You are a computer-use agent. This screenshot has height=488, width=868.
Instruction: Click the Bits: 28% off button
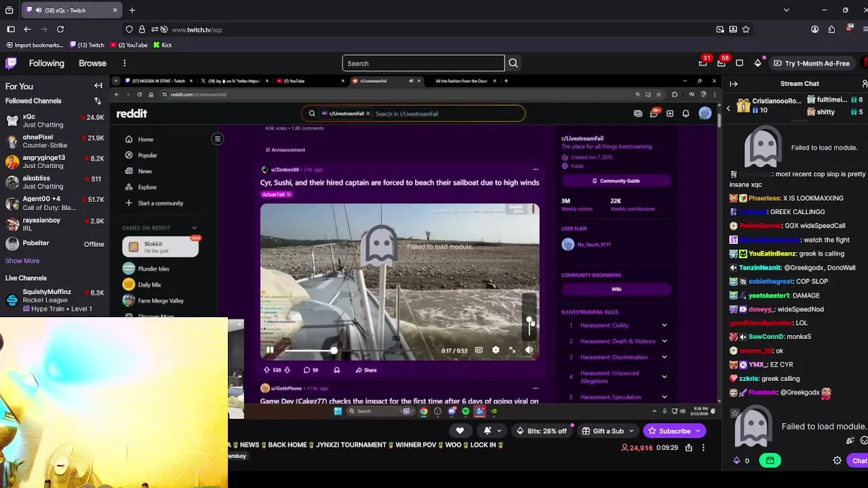point(540,431)
